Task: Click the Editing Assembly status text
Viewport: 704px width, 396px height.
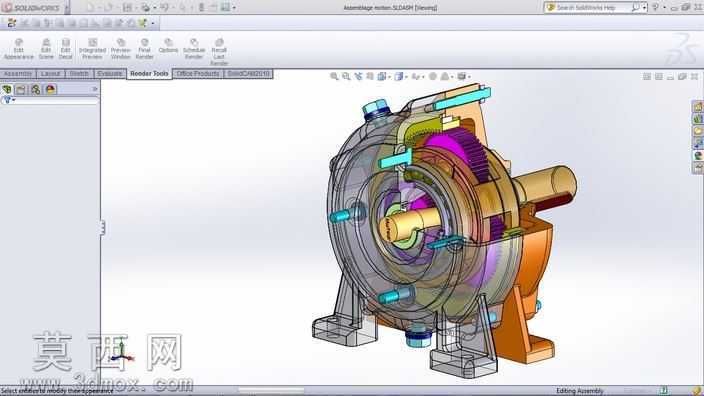Action: tap(580, 391)
